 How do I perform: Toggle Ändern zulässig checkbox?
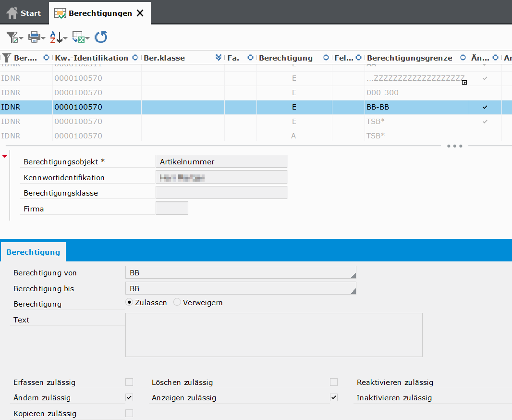point(129,397)
